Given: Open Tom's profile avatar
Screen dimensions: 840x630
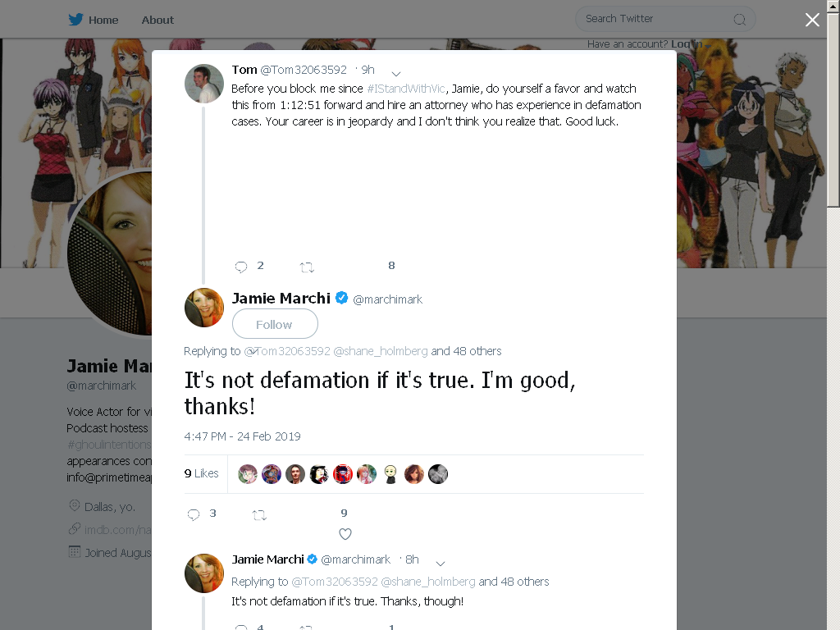Looking at the screenshot, I should [x=204, y=83].
